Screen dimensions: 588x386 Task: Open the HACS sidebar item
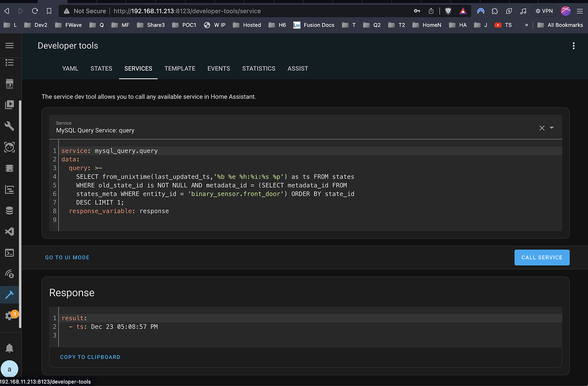[9, 84]
